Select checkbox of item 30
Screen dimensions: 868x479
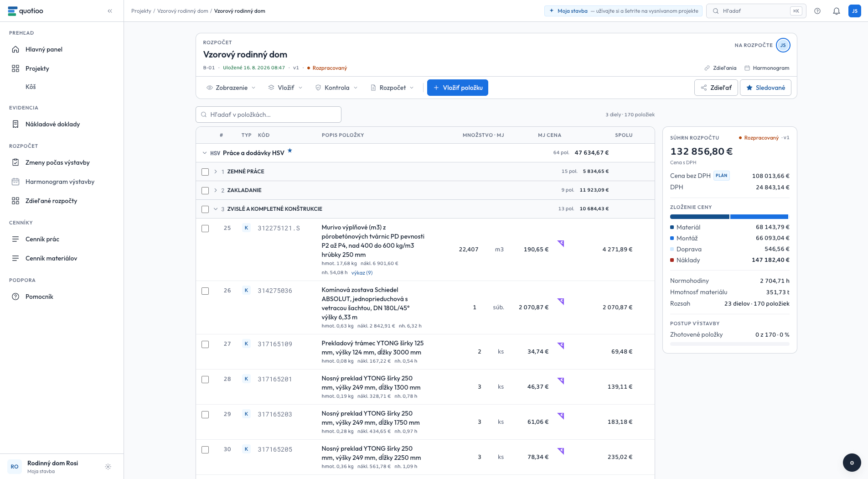point(205,450)
